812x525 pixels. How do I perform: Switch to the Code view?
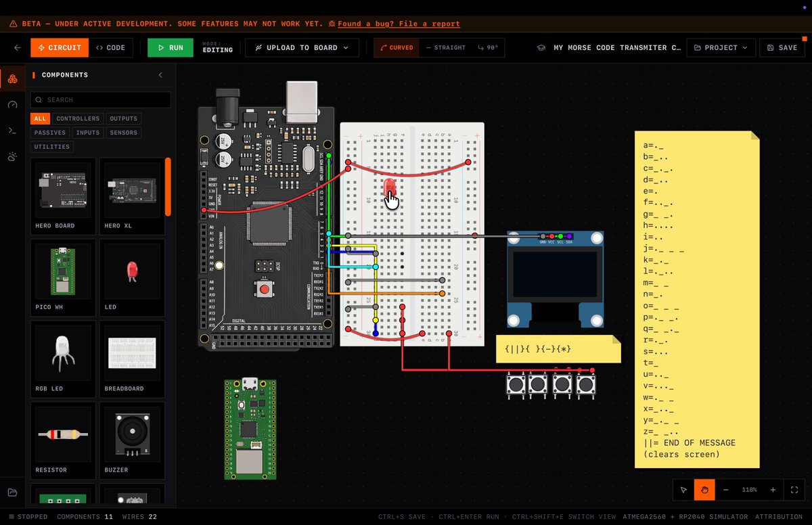click(110, 48)
